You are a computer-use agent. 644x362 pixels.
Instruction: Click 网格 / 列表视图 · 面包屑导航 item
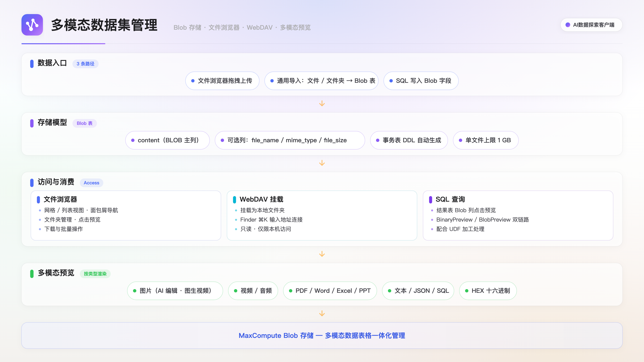click(x=81, y=210)
